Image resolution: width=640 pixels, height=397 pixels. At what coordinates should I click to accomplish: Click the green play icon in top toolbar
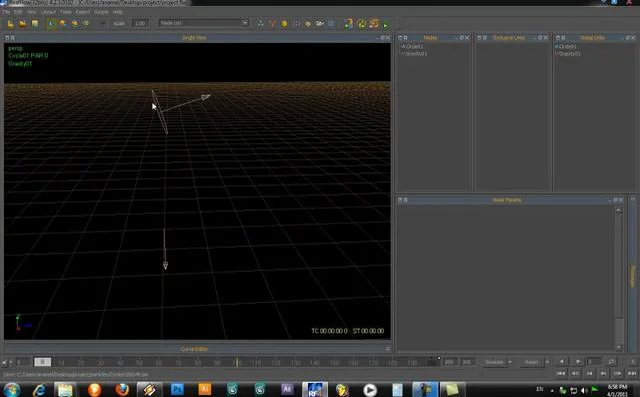point(386,24)
